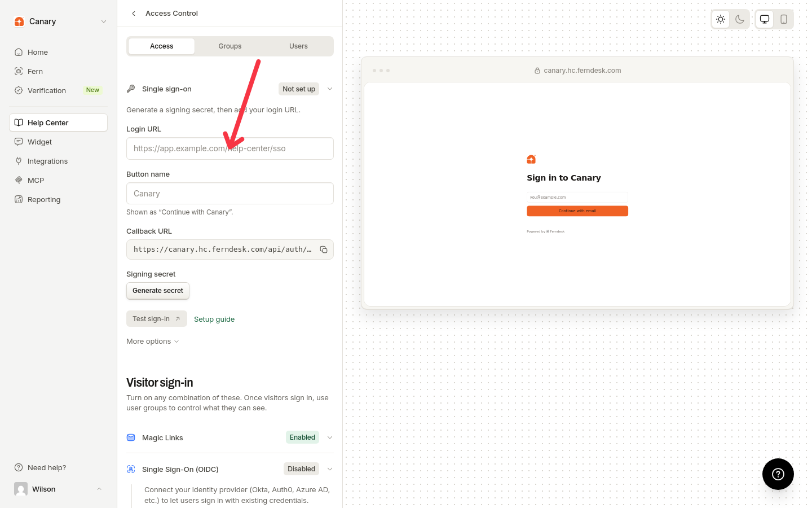812x508 pixels.
Task: Click the Widget chat icon
Action: (x=19, y=142)
